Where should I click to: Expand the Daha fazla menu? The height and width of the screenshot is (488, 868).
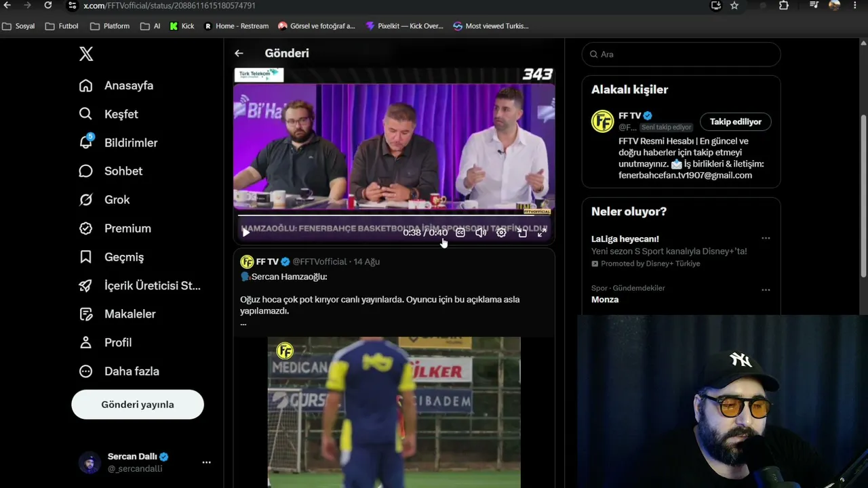[x=119, y=371]
